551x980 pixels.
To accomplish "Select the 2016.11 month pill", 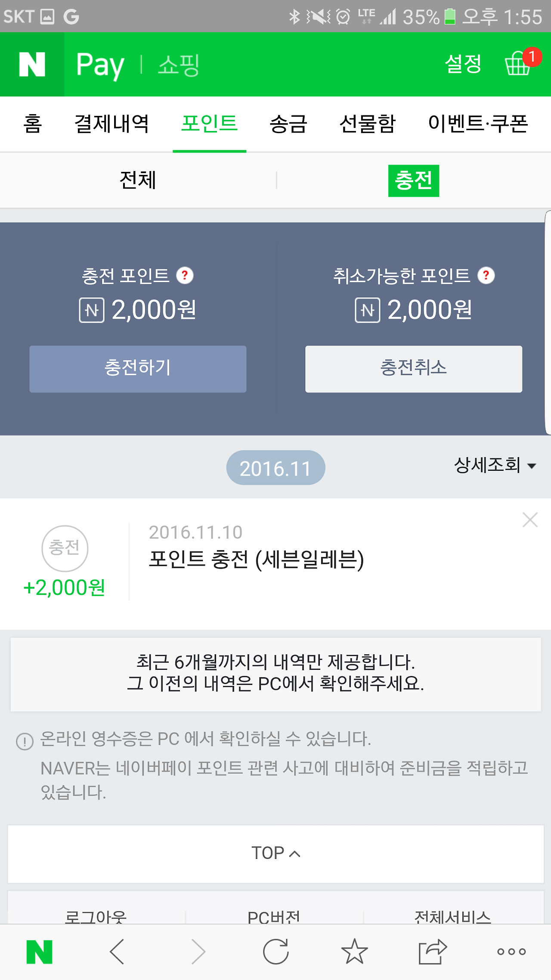I will pos(275,468).
